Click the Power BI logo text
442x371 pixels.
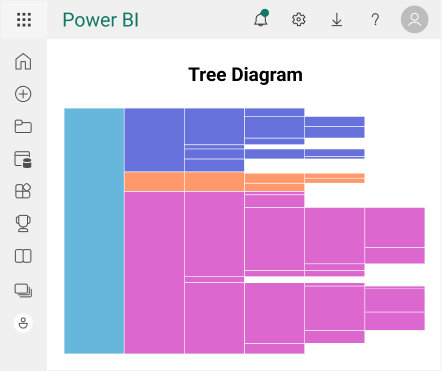coord(101,20)
